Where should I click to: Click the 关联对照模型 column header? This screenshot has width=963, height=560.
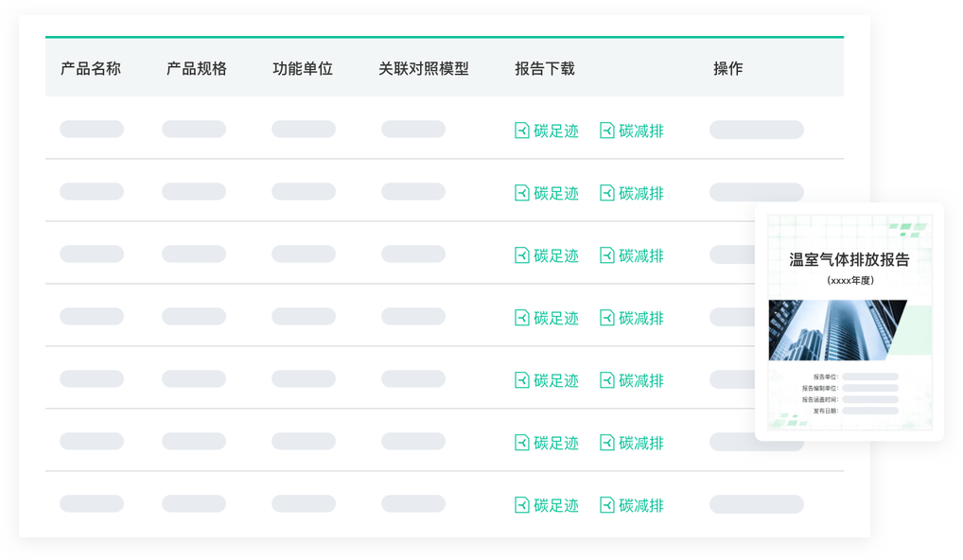click(x=424, y=69)
